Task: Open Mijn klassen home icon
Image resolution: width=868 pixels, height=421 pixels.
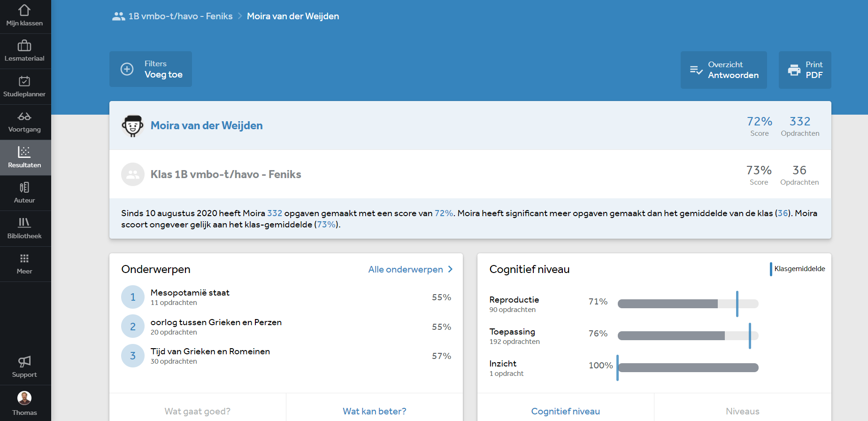Action: (24, 10)
